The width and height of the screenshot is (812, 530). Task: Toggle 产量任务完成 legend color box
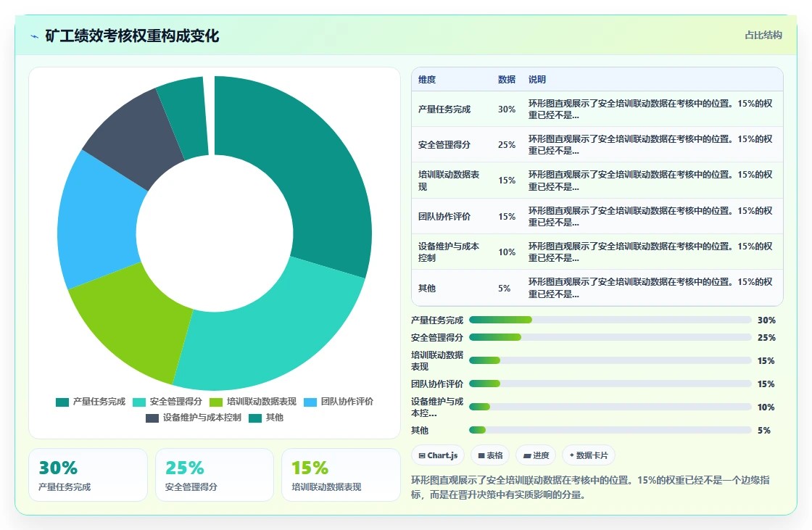tap(62, 402)
